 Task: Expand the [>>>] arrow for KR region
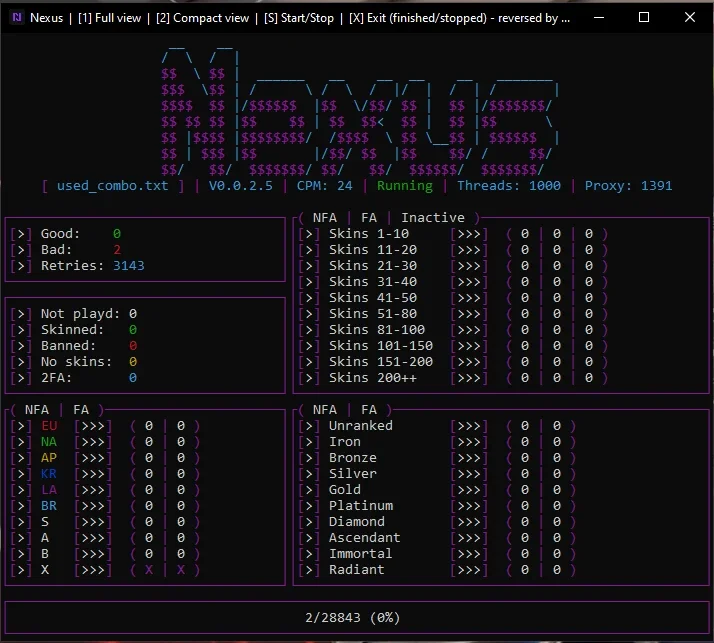[x=93, y=474]
